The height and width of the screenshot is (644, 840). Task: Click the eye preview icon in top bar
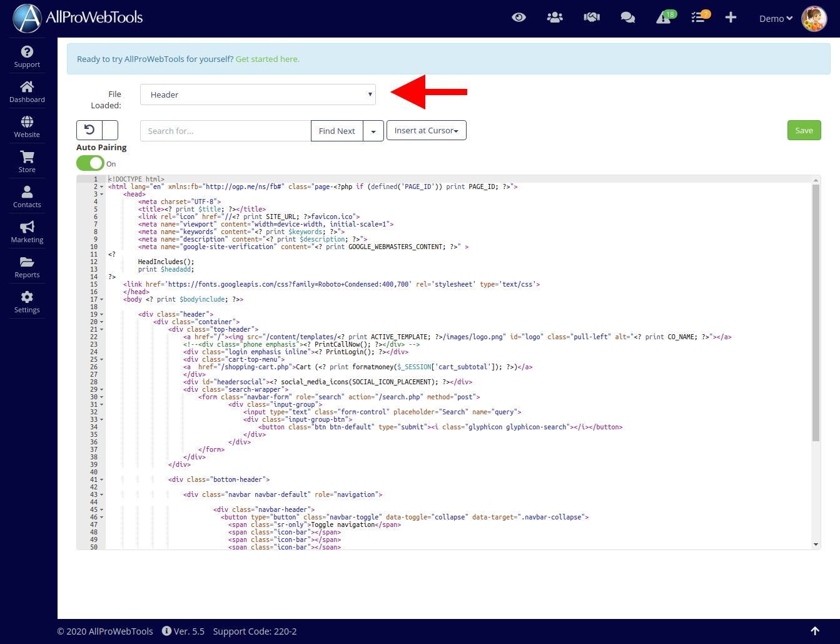click(519, 18)
